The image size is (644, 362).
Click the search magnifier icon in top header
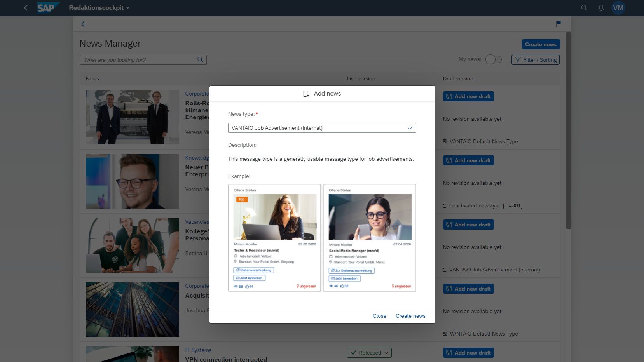(584, 8)
